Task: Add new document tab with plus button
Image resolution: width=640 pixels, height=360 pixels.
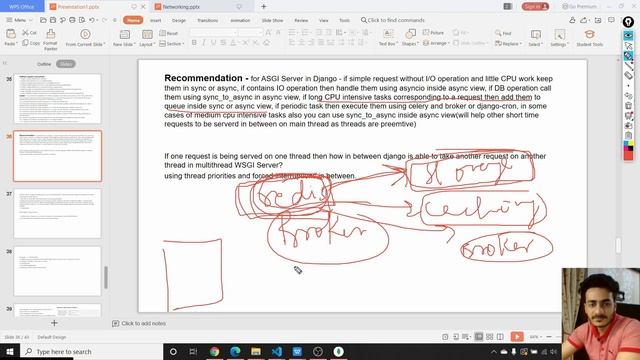Action: 264,7
